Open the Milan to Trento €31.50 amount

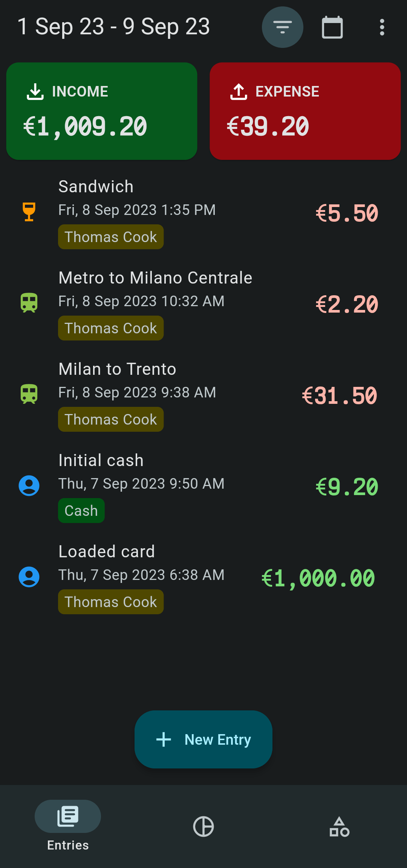[x=339, y=396]
